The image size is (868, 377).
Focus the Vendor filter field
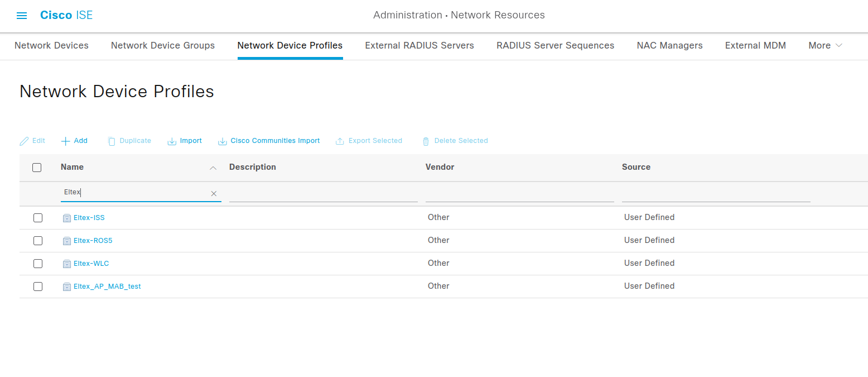(519, 193)
